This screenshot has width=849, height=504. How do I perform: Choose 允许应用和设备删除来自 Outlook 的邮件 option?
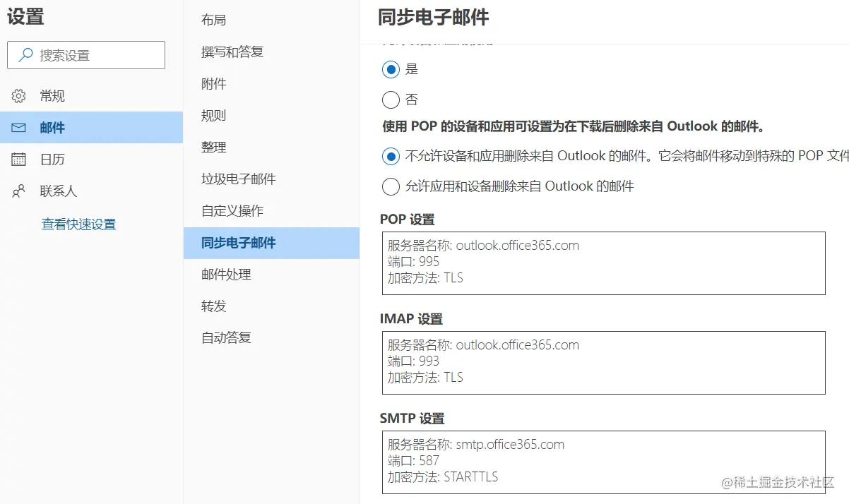tap(391, 186)
